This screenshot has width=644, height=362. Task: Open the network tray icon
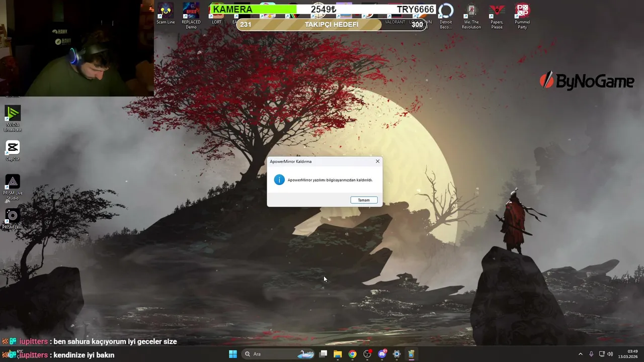602,354
